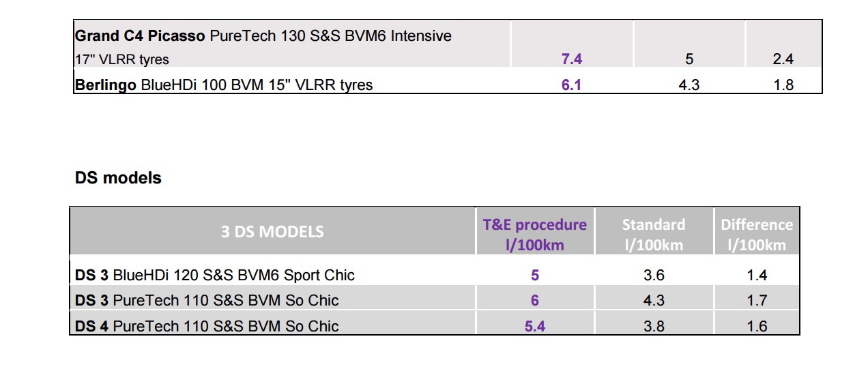Select the "Standard l/100km" column header
The width and height of the screenshot is (868, 371).
click(x=653, y=235)
